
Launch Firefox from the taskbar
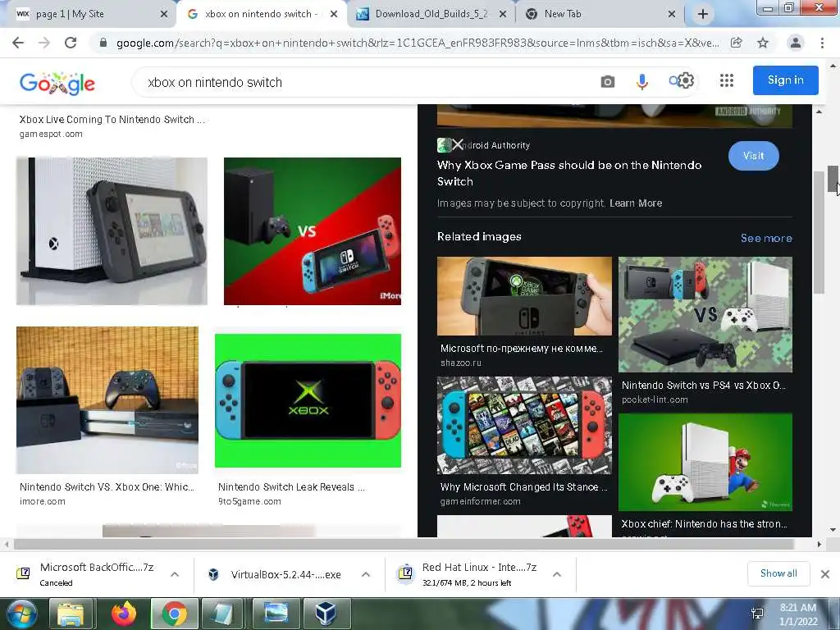point(124,614)
